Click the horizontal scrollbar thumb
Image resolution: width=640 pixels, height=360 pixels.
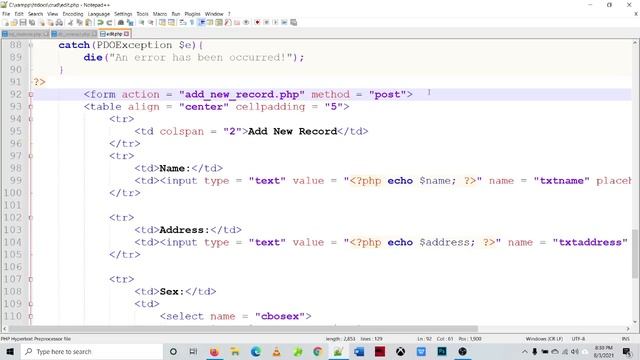[x=243, y=329]
